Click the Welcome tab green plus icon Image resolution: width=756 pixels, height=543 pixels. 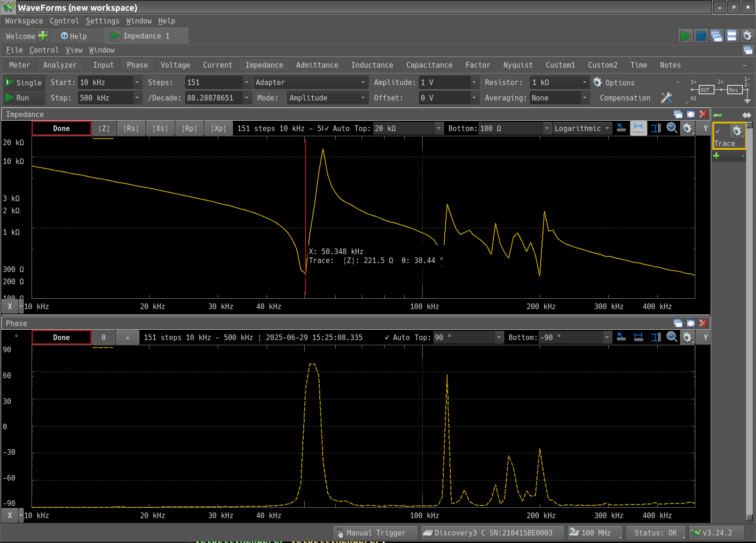click(43, 36)
